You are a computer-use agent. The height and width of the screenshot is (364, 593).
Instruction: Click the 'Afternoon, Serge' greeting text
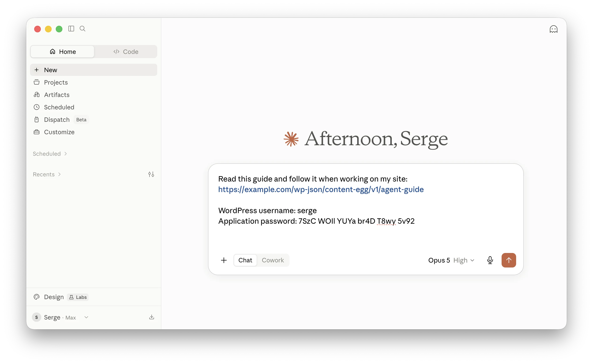[x=376, y=139]
